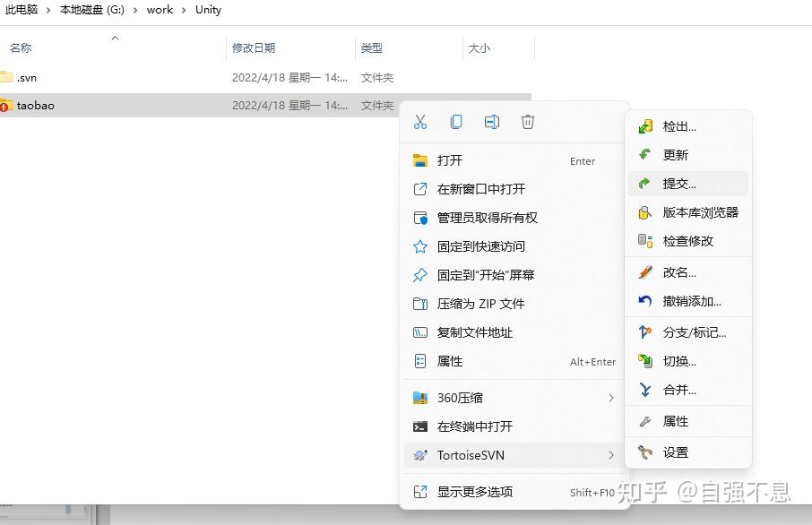This screenshot has height=525, width=812.
Task: Navigate to work via the breadcrumb
Action: tap(160, 10)
